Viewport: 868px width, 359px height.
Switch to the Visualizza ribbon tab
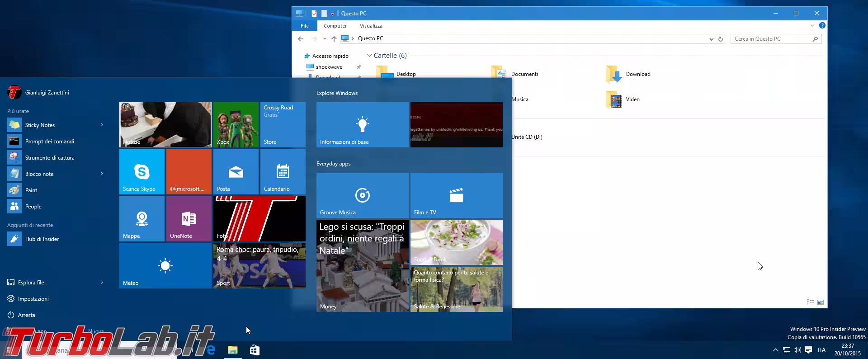coord(371,26)
